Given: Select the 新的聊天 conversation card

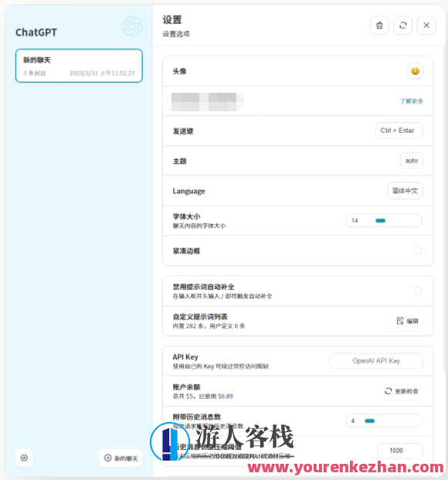Looking at the screenshot, I should click(x=79, y=66).
